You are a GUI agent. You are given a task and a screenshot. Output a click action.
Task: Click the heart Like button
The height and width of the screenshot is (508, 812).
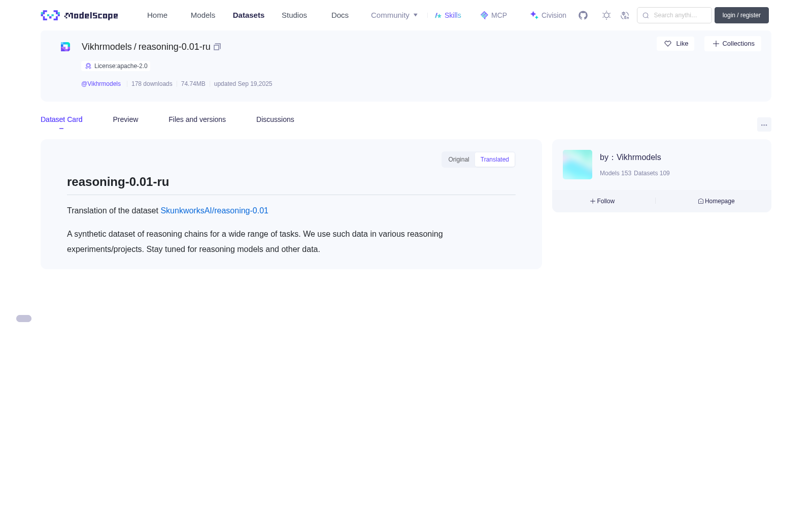click(675, 44)
